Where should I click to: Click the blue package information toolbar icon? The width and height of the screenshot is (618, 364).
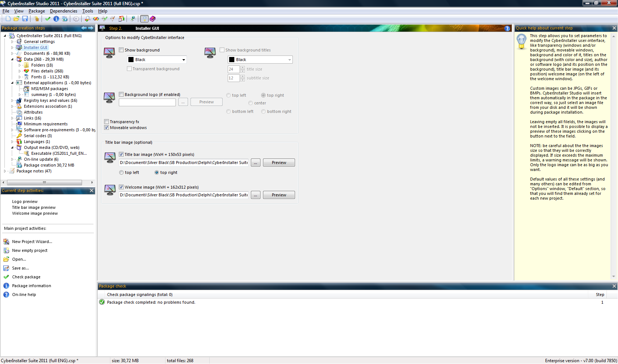click(56, 19)
